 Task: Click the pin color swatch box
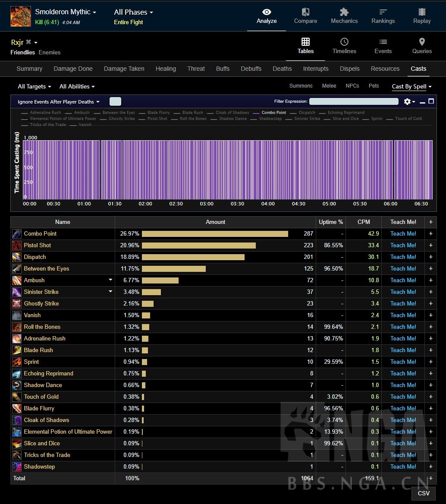coord(115,102)
